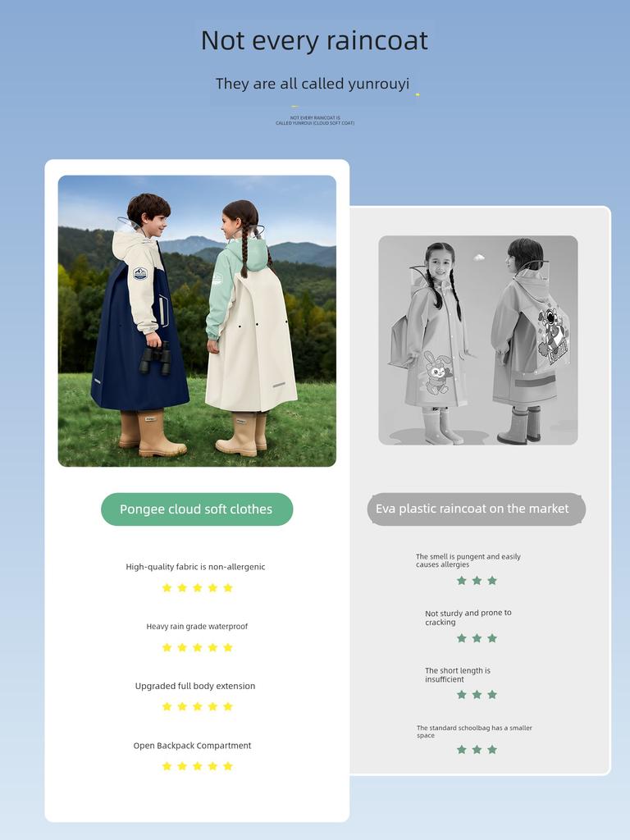Viewport: 630px width, 840px height.
Task: Click green star rating under prone to cracking
Action: point(477,638)
